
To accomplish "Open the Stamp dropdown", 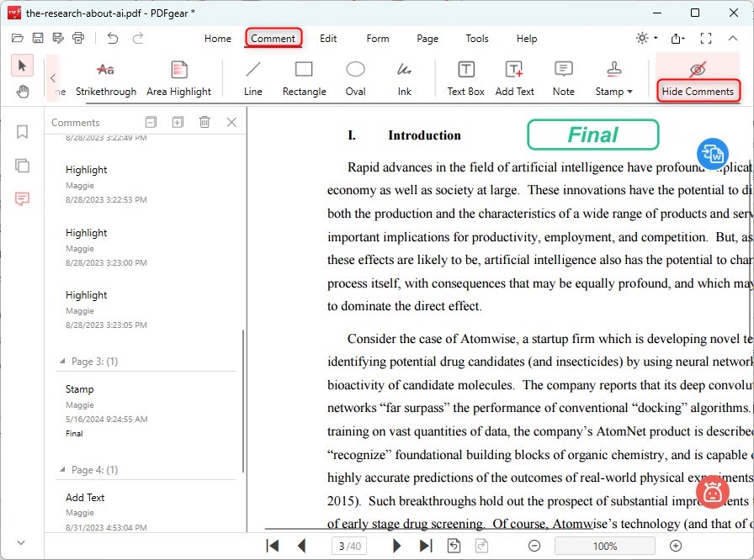I will pyautogui.click(x=614, y=78).
